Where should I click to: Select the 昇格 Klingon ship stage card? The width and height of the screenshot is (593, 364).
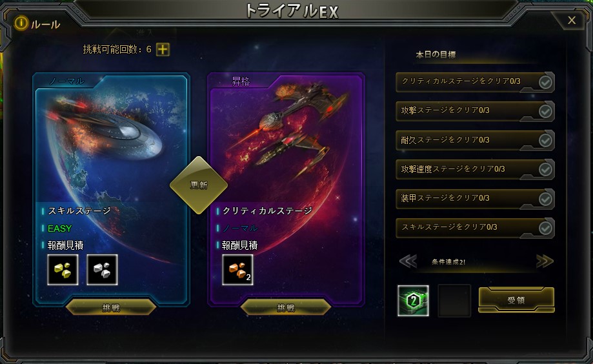[x=286, y=189]
